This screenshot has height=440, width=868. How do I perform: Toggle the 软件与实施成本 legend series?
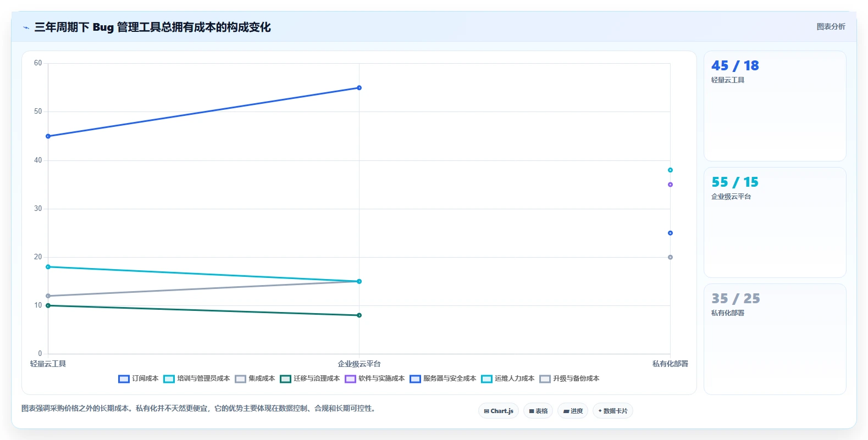click(375, 378)
